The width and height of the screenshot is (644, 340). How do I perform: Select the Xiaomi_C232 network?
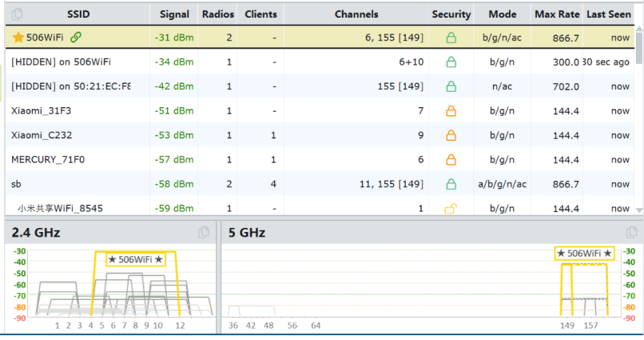320,135
